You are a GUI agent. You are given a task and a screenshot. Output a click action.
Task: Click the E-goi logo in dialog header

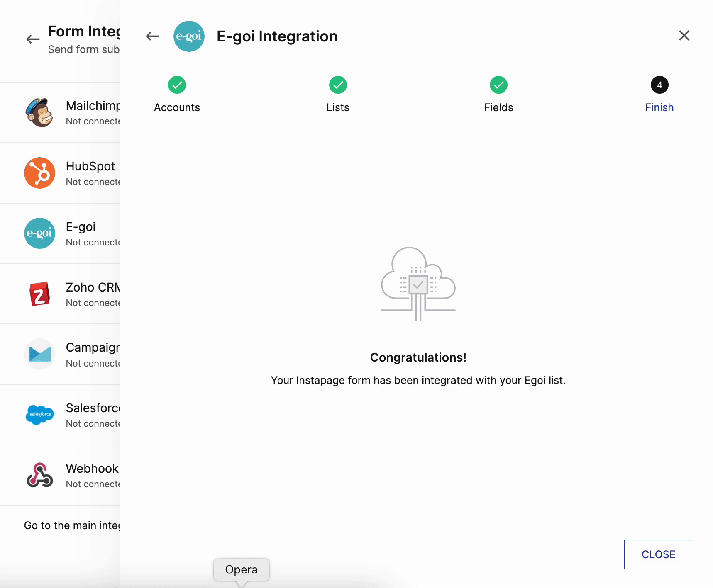[189, 36]
